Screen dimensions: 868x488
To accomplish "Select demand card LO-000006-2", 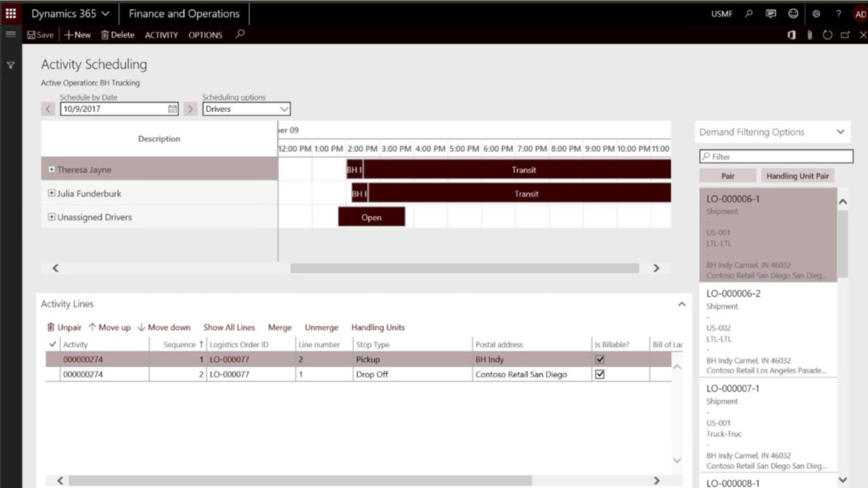I will coord(768,330).
